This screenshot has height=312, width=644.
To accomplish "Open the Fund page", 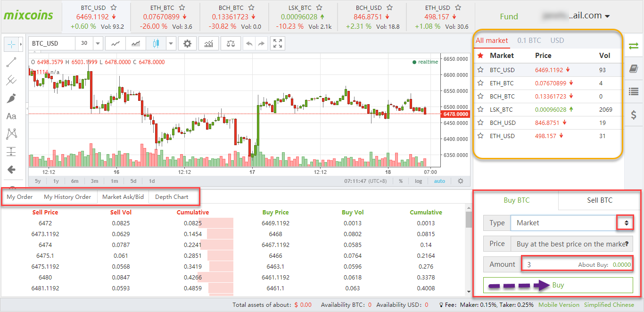I will coord(509,16).
